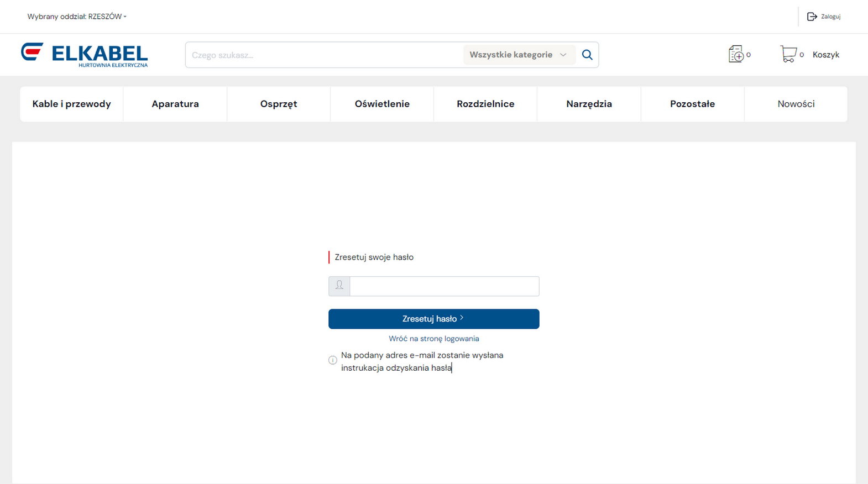Open the Kable i przewody menu
Image resolution: width=868 pixels, height=484 pixels.
coord(72,104)
